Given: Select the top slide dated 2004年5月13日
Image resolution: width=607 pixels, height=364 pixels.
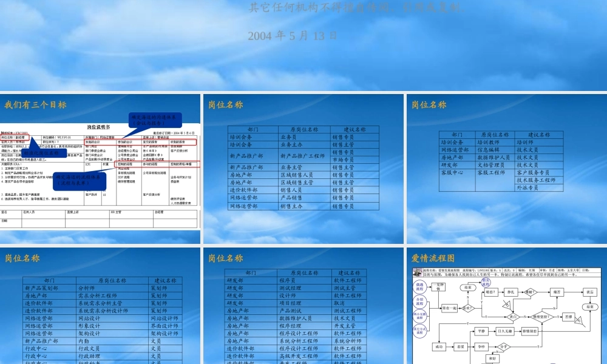Looking at the screenshot, I should [x=303, y=45].
